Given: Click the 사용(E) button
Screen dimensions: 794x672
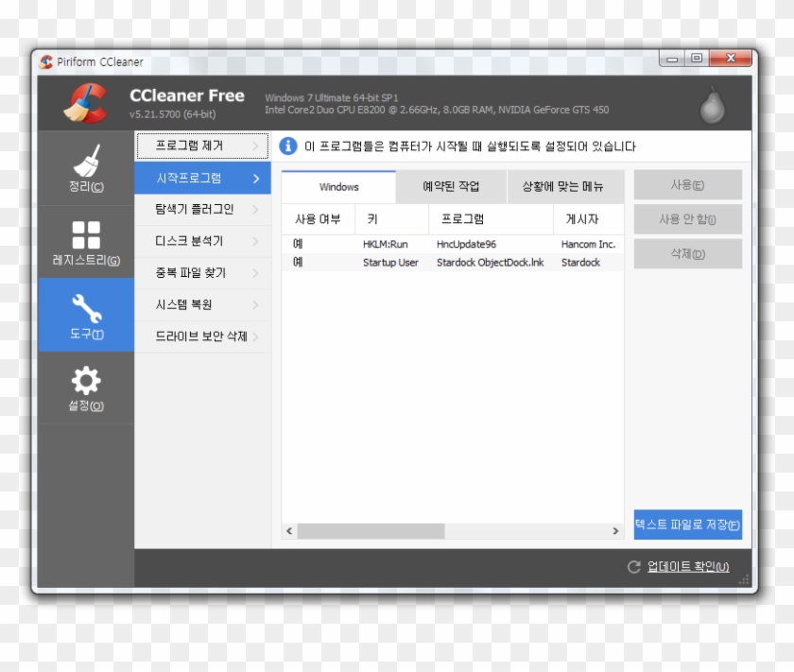Looking at the screenshot, I should pyautogui.click(x=688, y=185).
